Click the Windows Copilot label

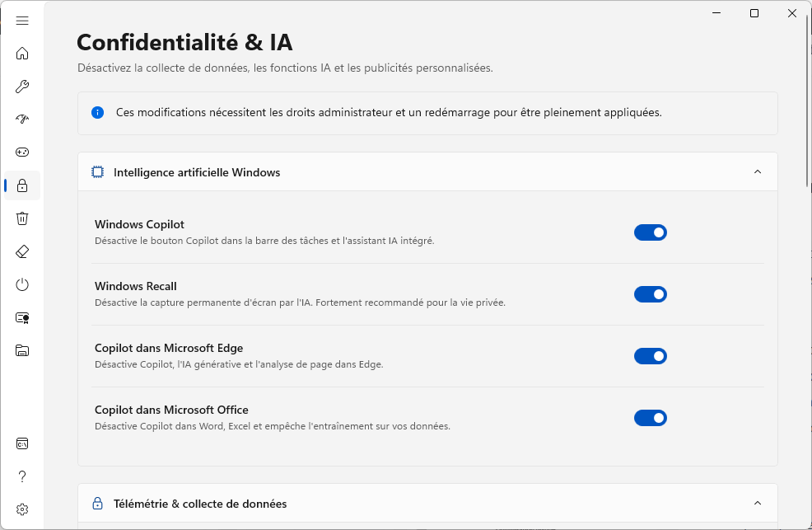coord(139,224)
